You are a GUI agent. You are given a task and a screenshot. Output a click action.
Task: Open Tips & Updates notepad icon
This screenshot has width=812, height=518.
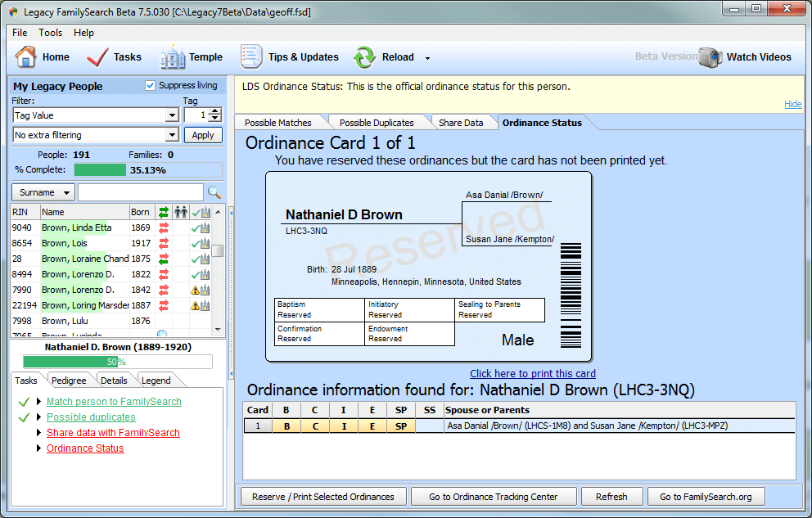(x=251, y=57)
